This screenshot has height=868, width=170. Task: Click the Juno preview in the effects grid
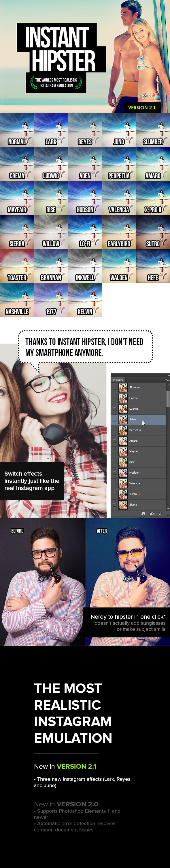tap(119, 130)
